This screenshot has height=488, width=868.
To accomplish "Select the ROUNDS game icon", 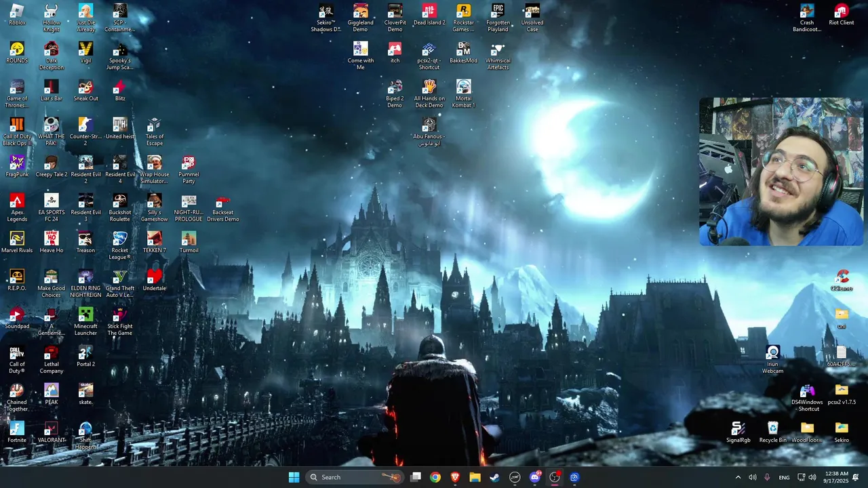I will click(17, 53).
